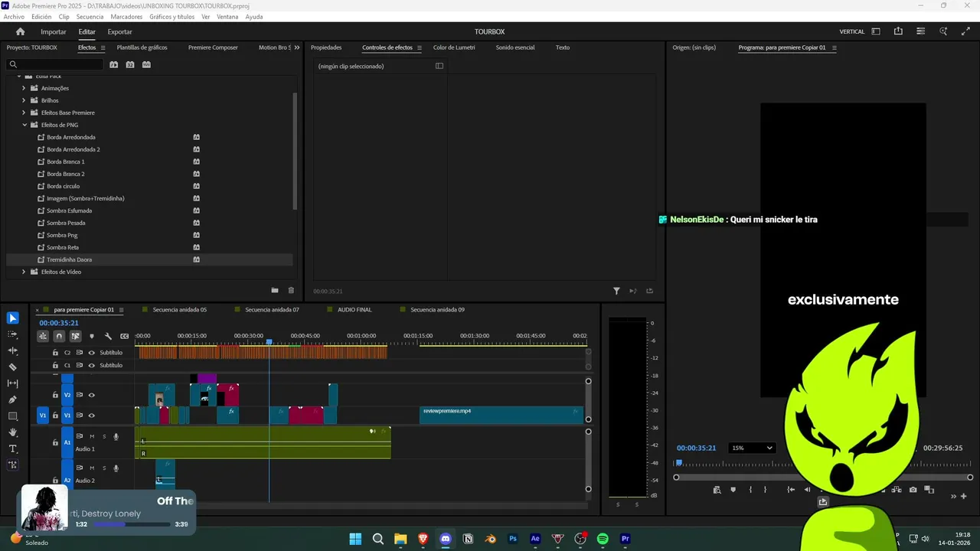Select the Ripple Edit tool
The height and width of the screenshot is (551, 980).
(13, 350)
